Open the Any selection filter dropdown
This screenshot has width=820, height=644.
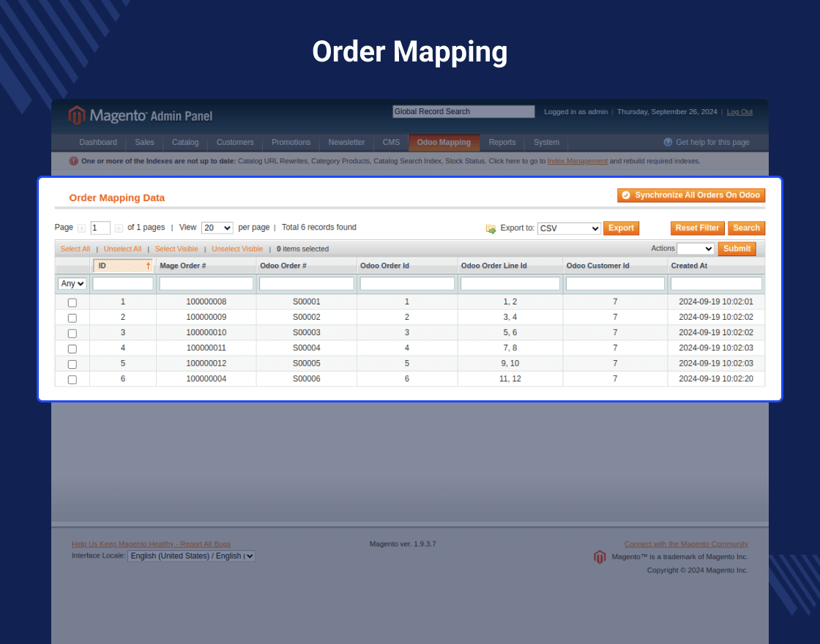coord(72,283)
